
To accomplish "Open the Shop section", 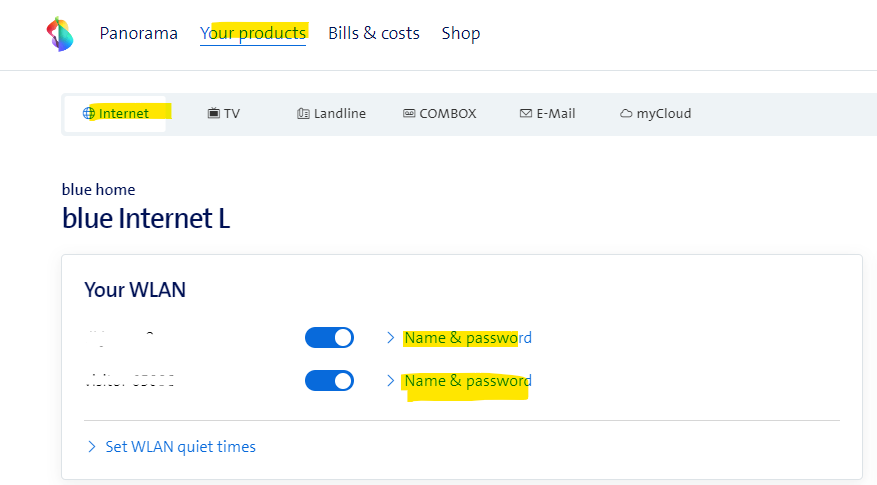I will click(461, 33).
